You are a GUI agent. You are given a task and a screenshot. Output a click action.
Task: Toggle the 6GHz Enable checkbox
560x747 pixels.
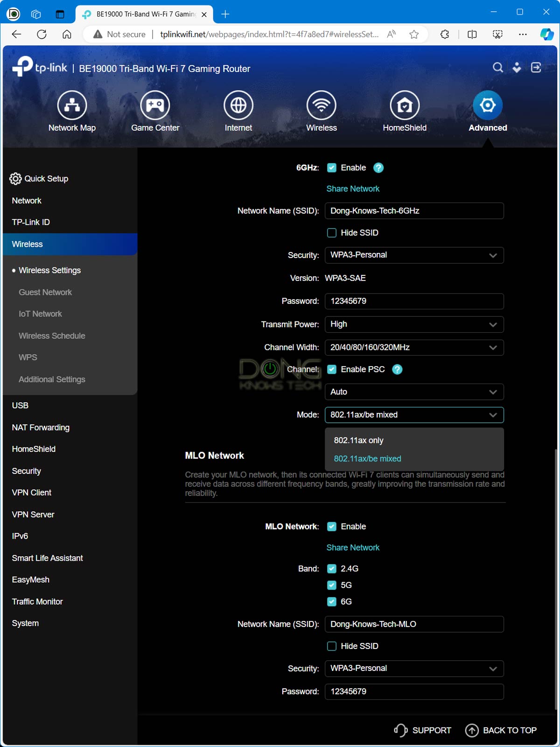point(332,168)
